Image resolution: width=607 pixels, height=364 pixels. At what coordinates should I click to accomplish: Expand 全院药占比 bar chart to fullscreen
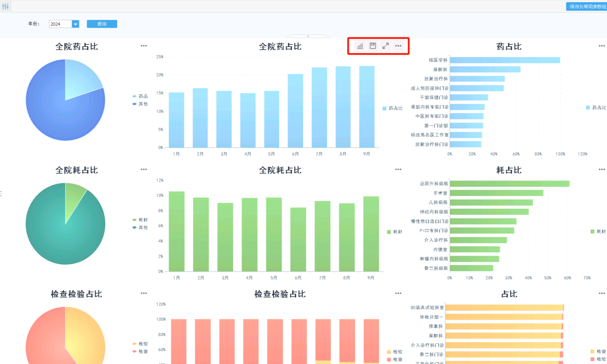point(385,46)
